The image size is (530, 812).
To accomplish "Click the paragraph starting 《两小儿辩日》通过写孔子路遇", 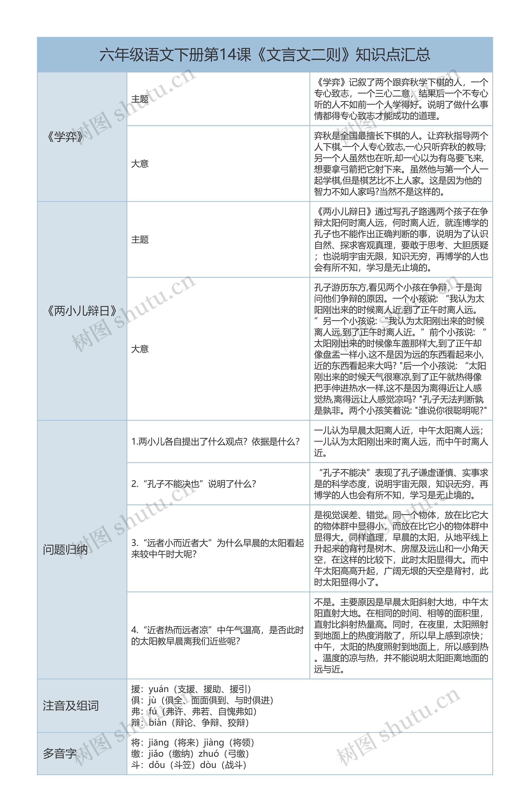I will [x=401, y=239].
